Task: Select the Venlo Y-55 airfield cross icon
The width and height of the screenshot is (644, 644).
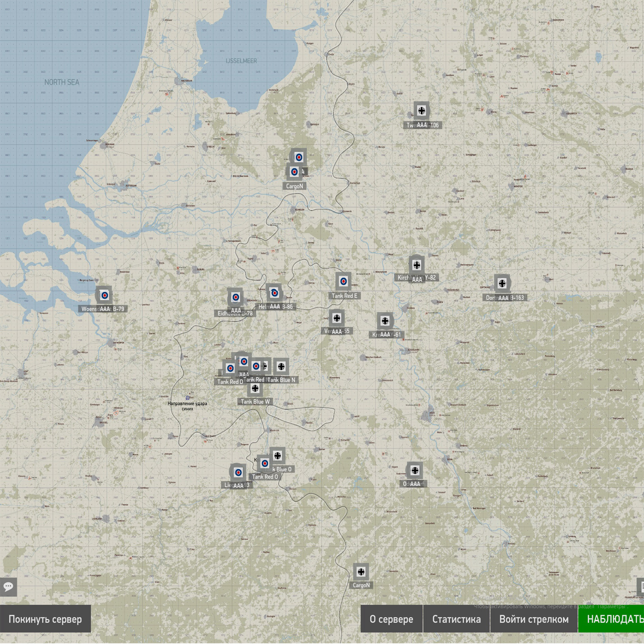Action: click(337, 317)
